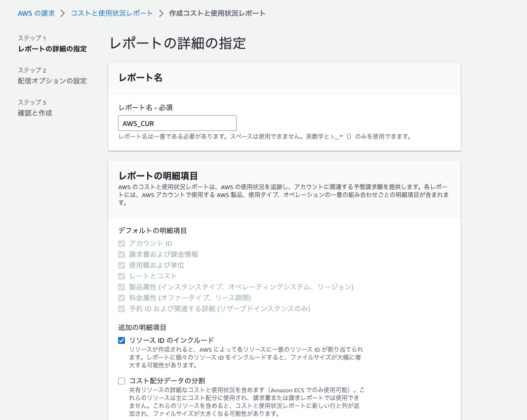Toggle the 使用額および単位 checkbox
Image resolution: width=527 pixels, height=420 pixels.
(x=122, y=265)
